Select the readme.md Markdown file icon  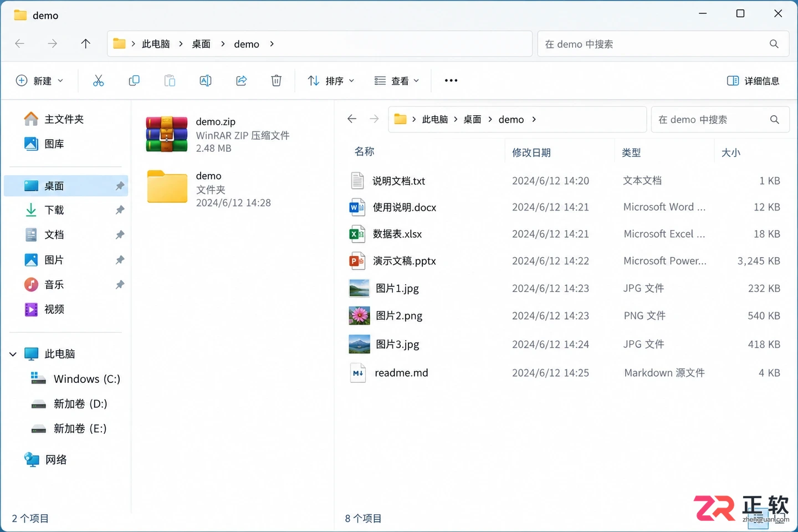pos(358,373)
